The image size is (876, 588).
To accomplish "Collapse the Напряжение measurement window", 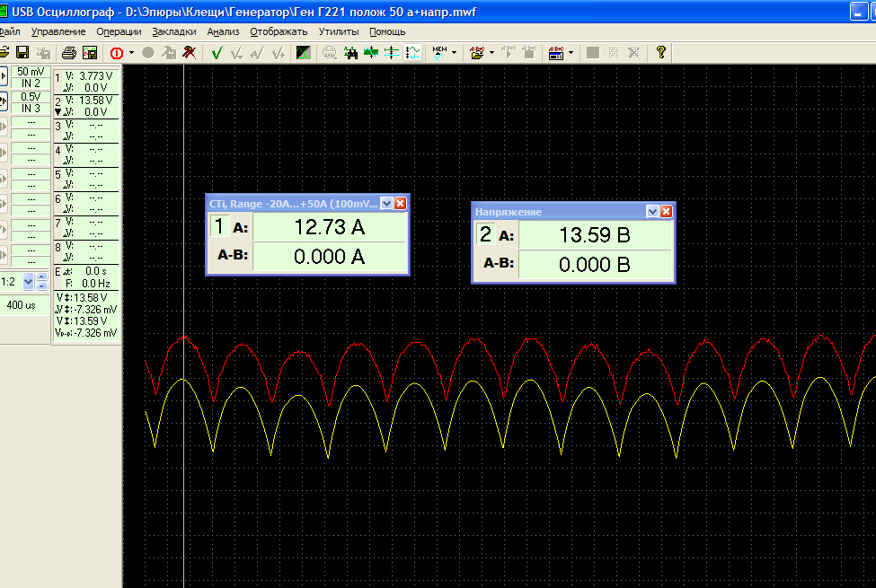I will point(652,212).
